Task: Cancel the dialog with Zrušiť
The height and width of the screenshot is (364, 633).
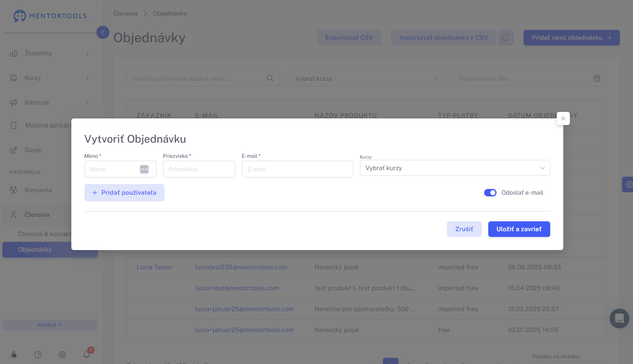Action: click(x=464, y=229)
